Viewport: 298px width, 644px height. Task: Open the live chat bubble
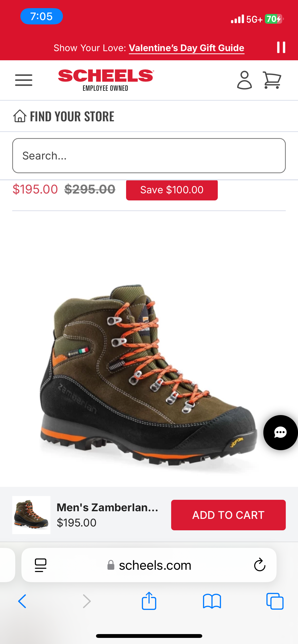[x=280, y=432]
